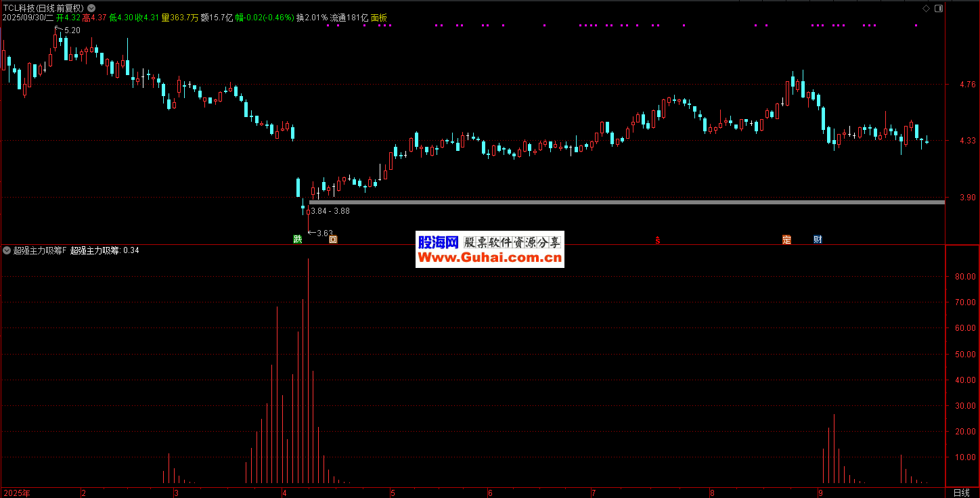The width and height of the screenshot is (980, 498).
Task: Select month 5 on the time axis
Action: tap(393, 492)
